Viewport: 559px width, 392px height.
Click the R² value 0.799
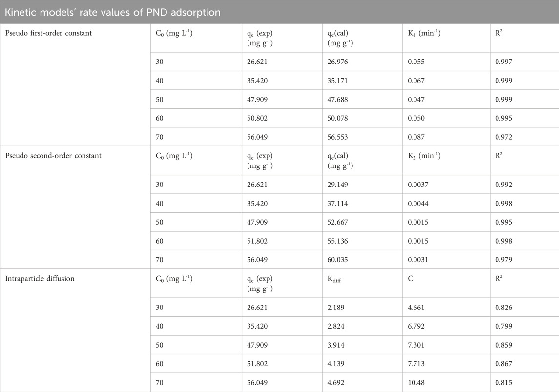coord(504,326)
